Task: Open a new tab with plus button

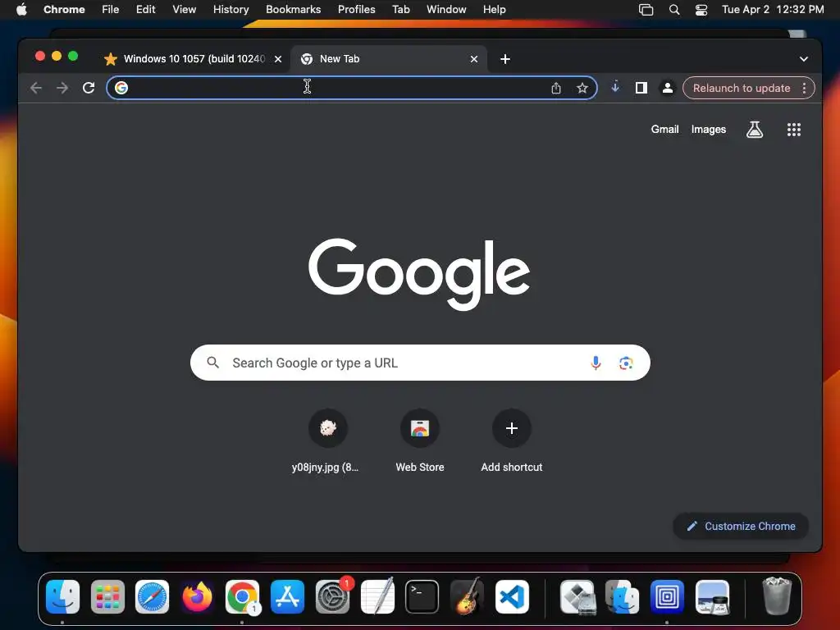Action: tap(505, 59)
